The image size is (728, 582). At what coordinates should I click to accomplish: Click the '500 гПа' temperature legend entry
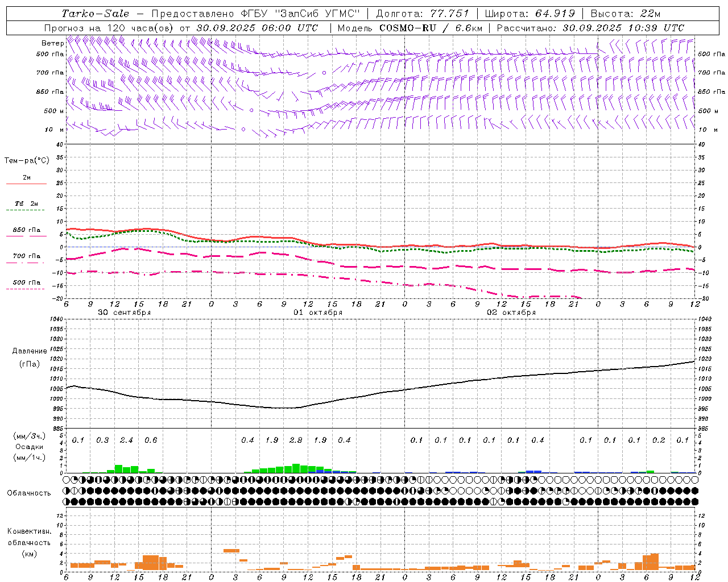click(27, 282)
